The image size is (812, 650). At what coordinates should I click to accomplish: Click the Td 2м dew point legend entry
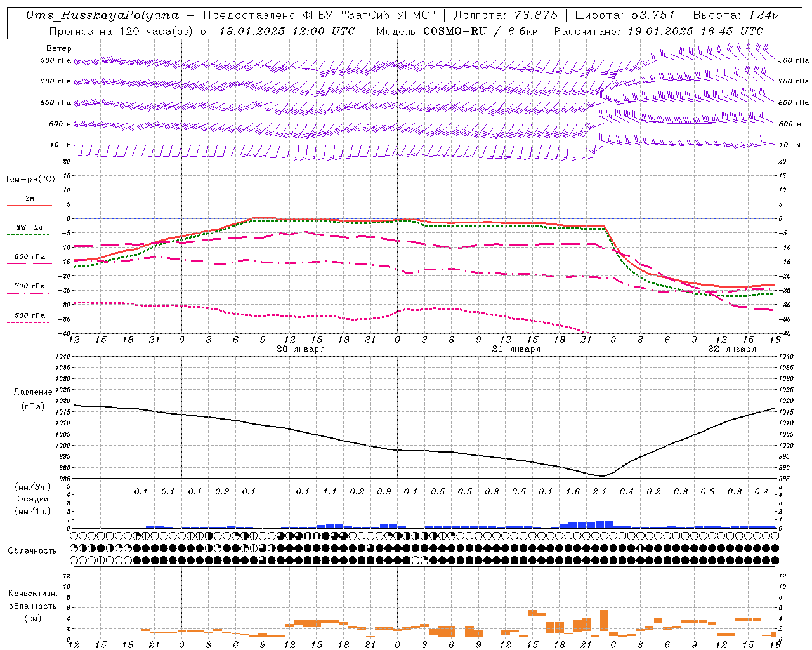click(29, 227)
